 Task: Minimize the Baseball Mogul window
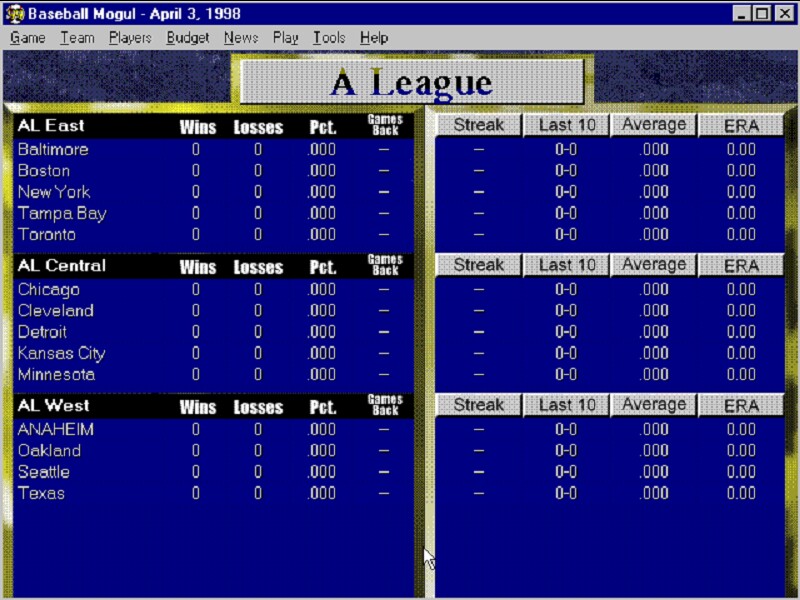point(742,13)
